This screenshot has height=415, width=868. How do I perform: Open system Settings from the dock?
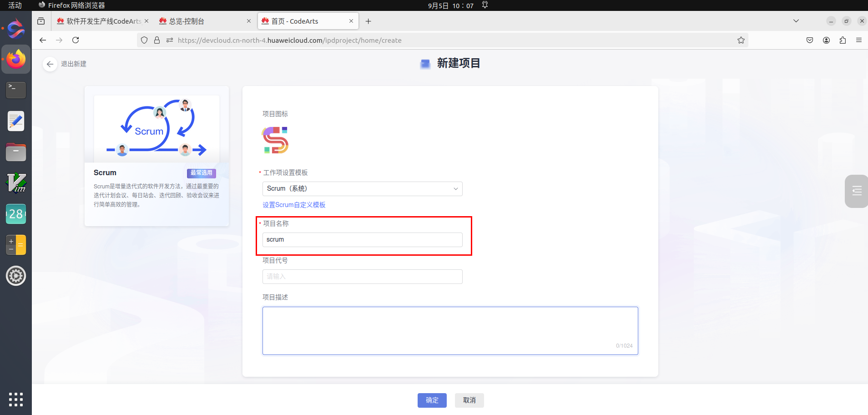click(16, 276)
